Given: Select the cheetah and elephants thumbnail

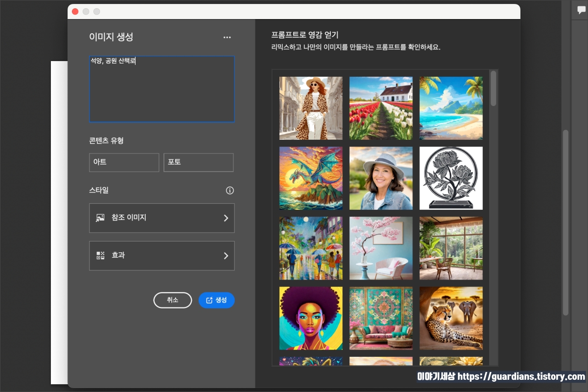Looking at the screenshot, I should (451, 318).
